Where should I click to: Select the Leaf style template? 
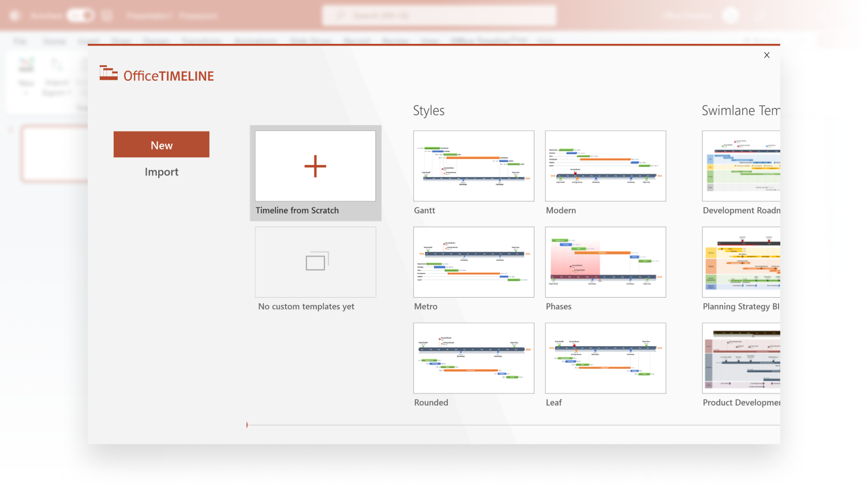(605, 358)
